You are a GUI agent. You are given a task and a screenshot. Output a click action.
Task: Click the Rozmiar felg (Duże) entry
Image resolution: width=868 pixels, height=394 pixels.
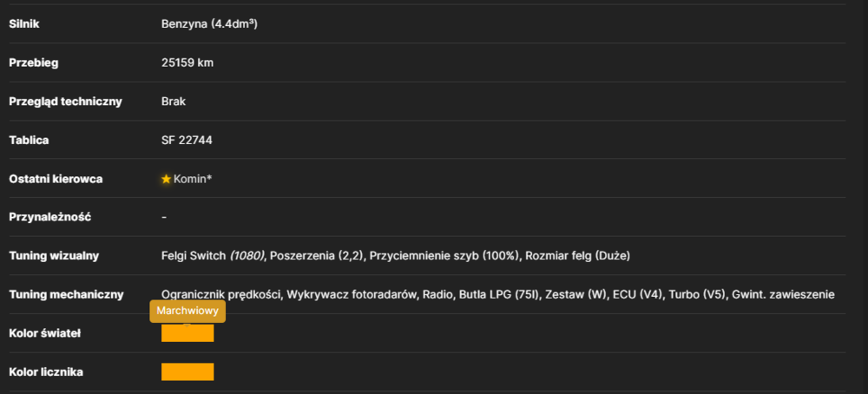point(578,256)
